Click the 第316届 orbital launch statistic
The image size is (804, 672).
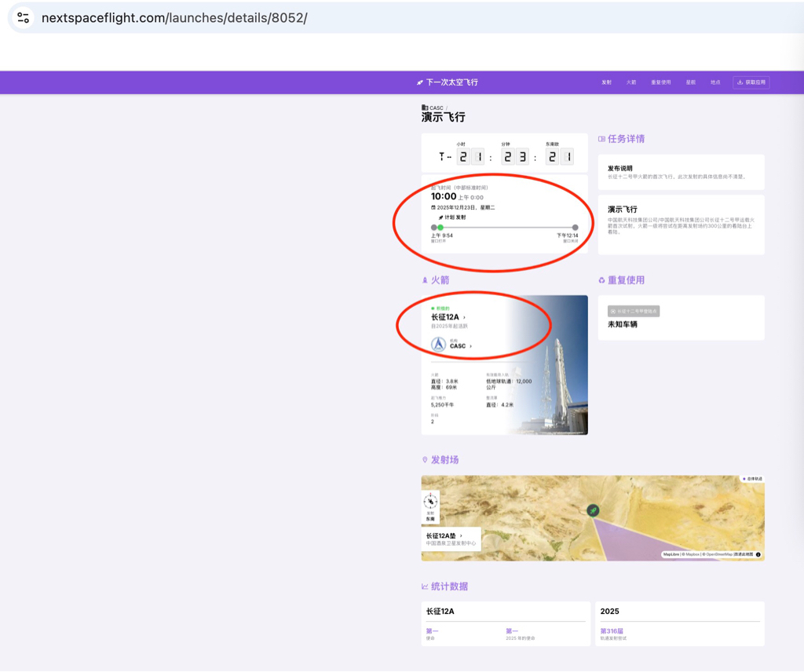(x=612, y=631)
